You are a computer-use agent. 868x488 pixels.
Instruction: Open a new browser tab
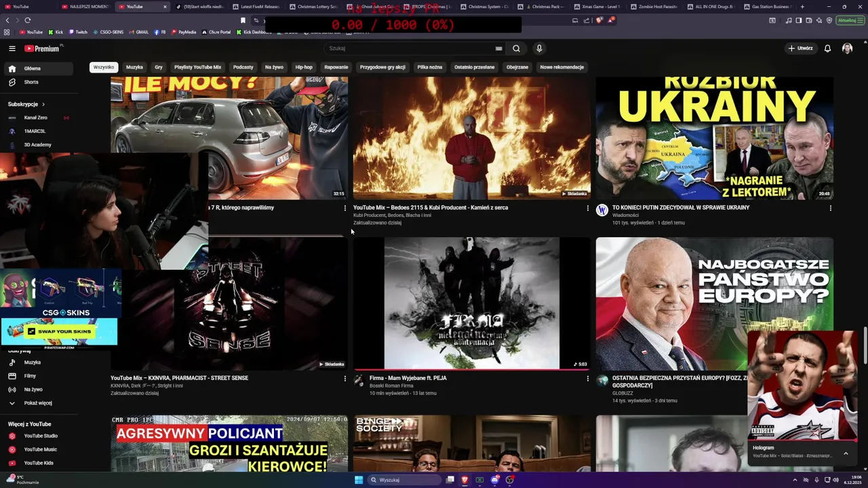click(802, 7)
